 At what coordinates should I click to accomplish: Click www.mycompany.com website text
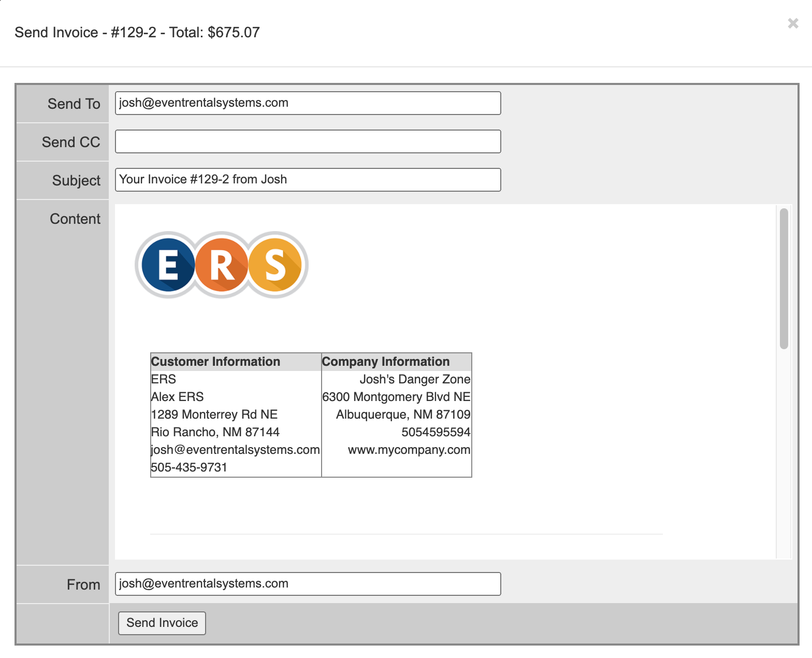[x=409, y=450]
